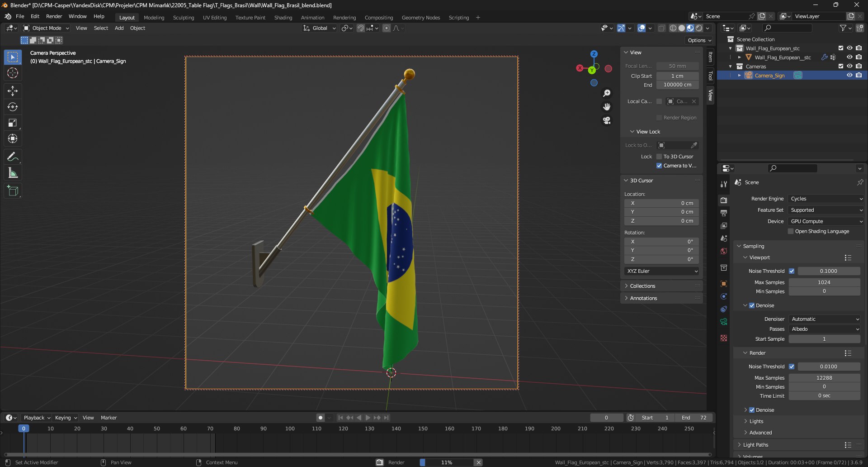Open the Tool properties tab icon
868x467 pixels.
click(x=724, y=184)
